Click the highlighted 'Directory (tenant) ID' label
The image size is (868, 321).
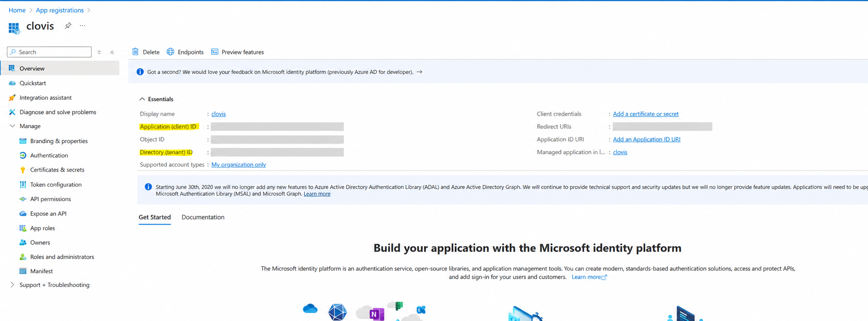[166, 152]
